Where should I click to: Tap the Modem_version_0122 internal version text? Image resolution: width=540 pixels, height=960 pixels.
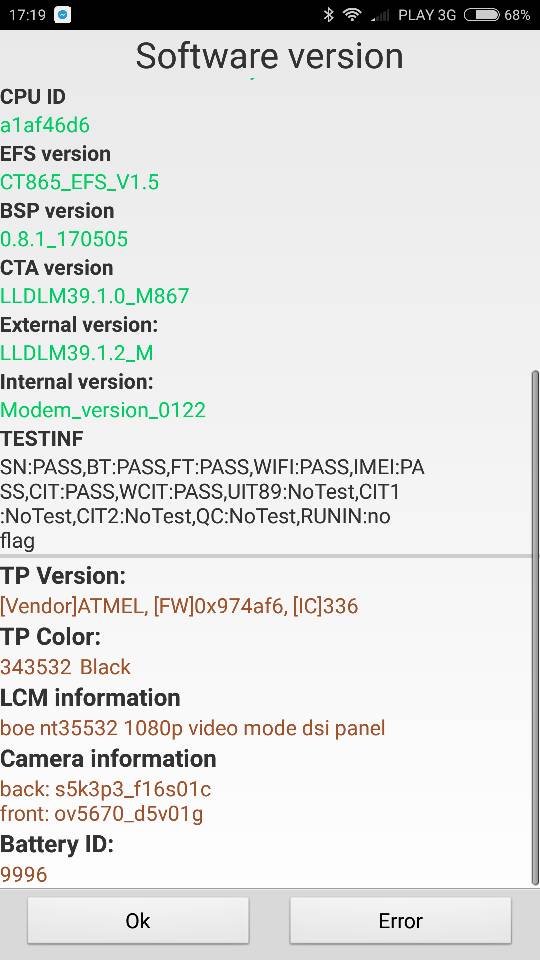(103, 410)
